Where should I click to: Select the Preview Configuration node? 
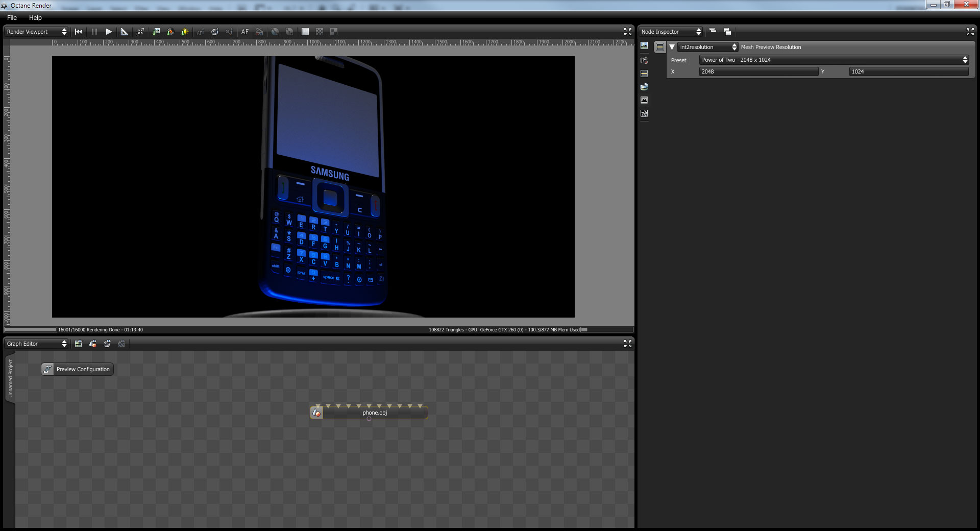78,369
